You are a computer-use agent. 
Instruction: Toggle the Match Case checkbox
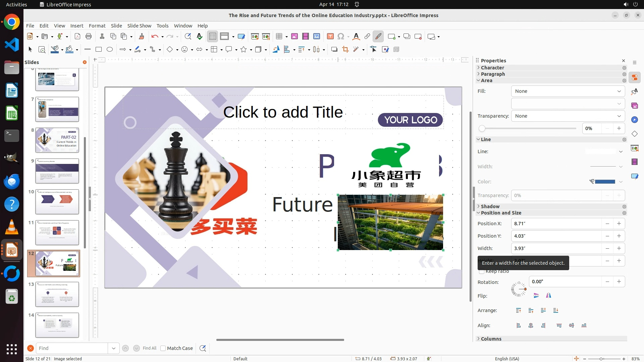(163, 348)
